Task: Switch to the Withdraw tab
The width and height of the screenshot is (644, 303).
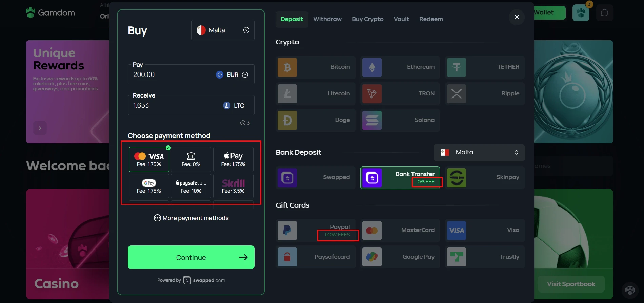Action: point(327,19)
